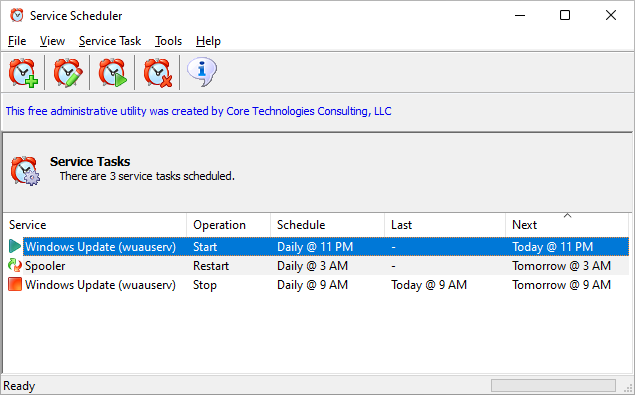
Task: Sort by the Service column header
Action: pos(95,225)
